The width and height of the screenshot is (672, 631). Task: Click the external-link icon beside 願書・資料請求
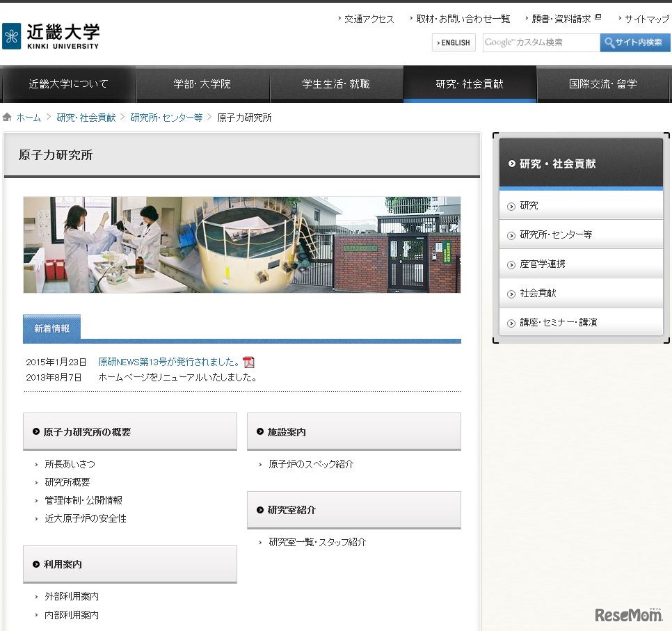(597, 18)
